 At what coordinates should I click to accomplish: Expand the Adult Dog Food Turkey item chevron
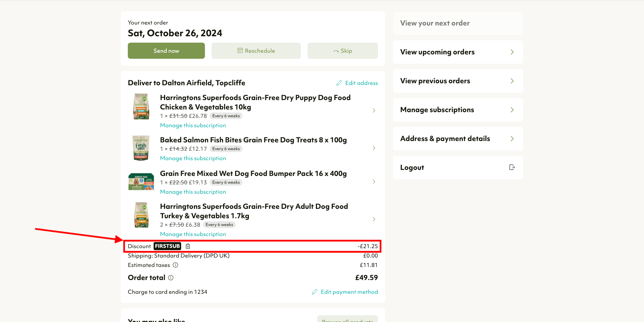tap(374, 219)
